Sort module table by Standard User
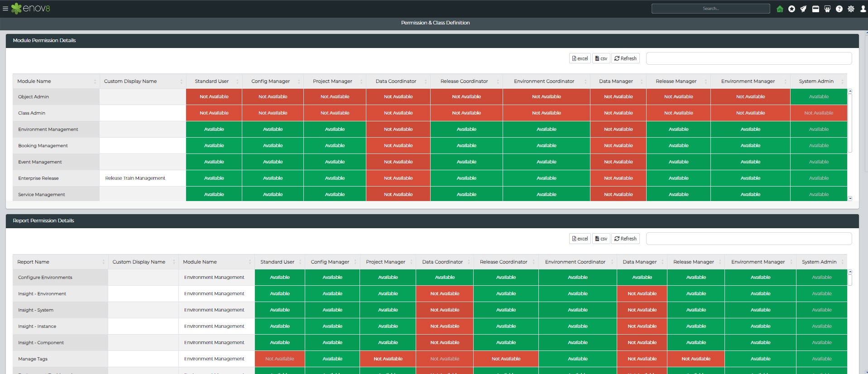This screenshot has width=868, height=374. pos(214,82)
